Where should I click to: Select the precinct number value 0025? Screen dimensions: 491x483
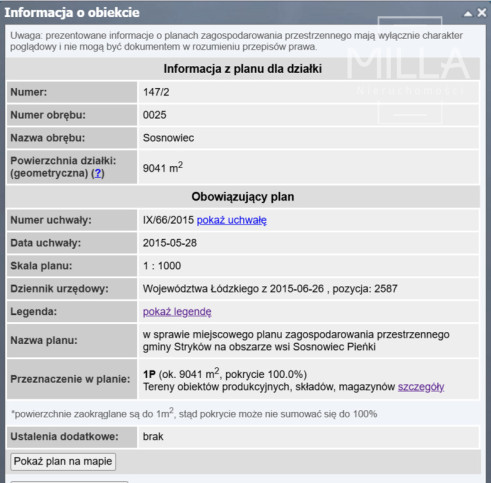tap(155, 115)
